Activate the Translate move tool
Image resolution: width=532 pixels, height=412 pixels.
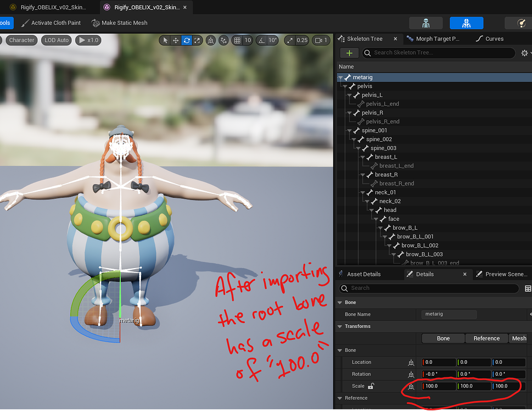176,41
